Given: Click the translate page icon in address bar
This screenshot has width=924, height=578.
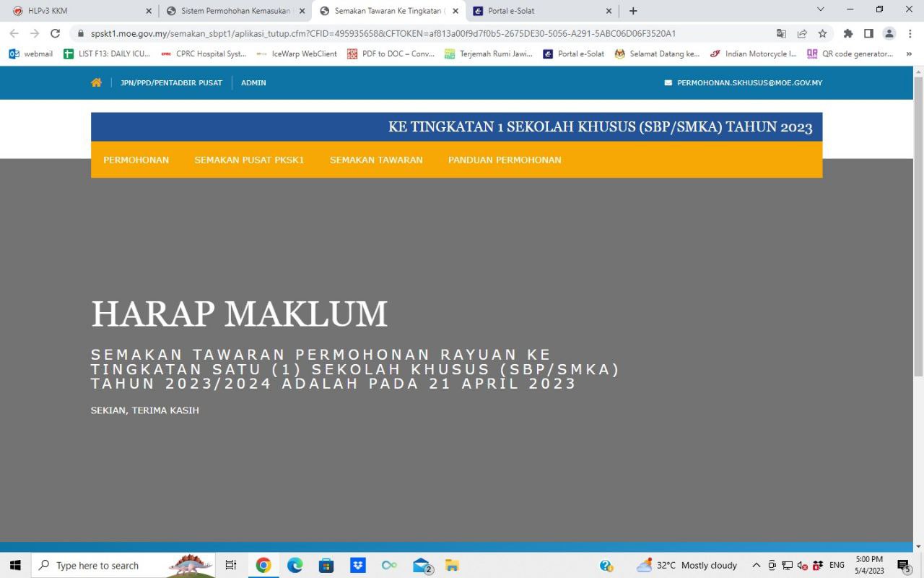Looking at the screenshot, I should 781,33.
